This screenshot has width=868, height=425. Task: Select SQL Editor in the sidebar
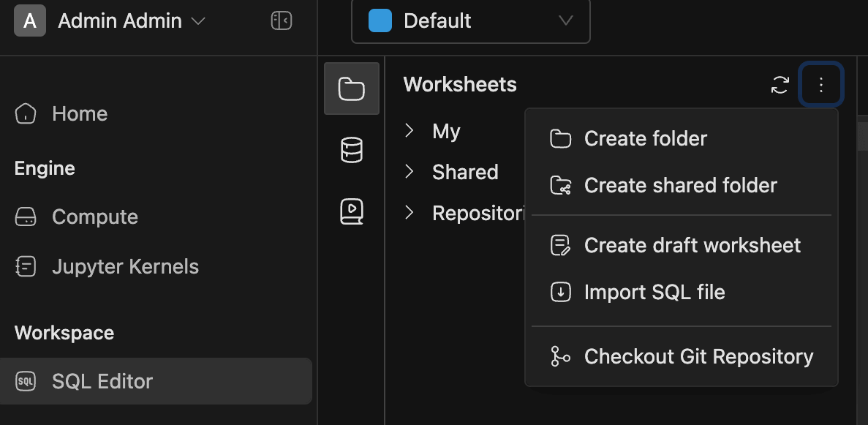[156, 381]
